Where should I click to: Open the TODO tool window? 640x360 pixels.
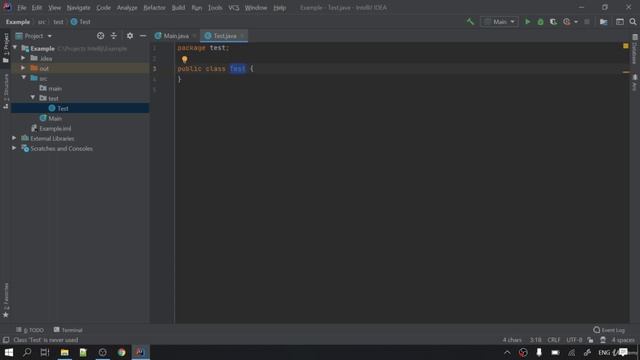tap(30, 330)
